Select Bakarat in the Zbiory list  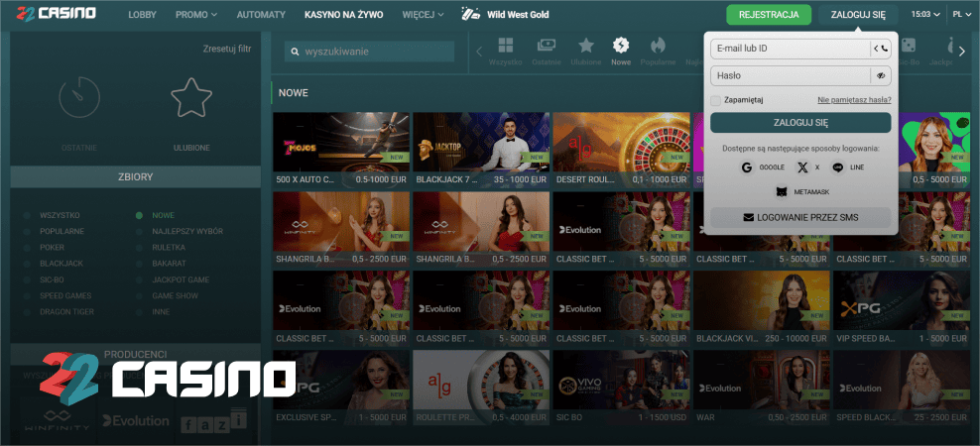(169, 264)
